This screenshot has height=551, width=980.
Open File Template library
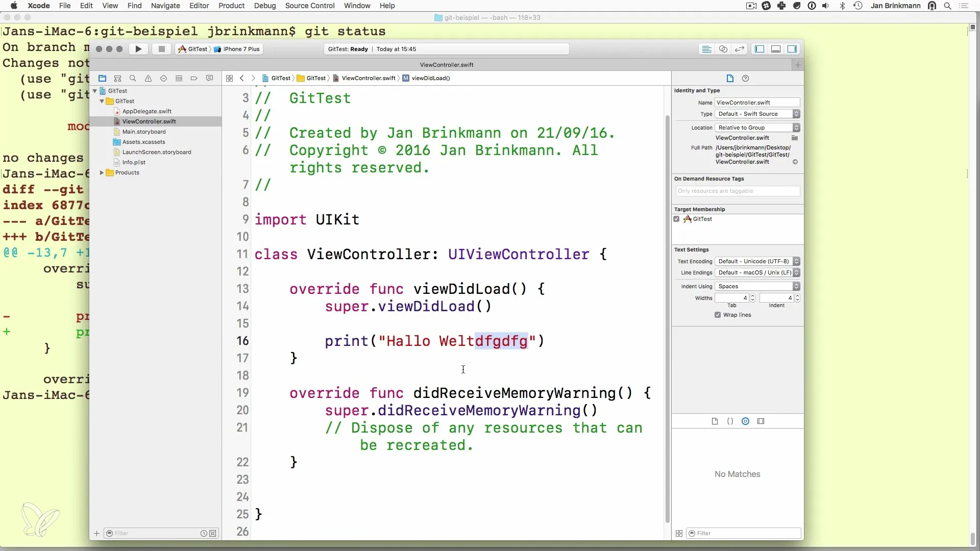pyautogui.click(x=715, y=421)
